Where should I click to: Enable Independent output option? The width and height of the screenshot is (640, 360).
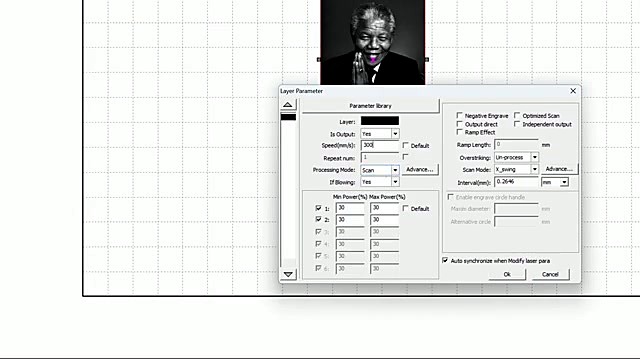point(517,124)
